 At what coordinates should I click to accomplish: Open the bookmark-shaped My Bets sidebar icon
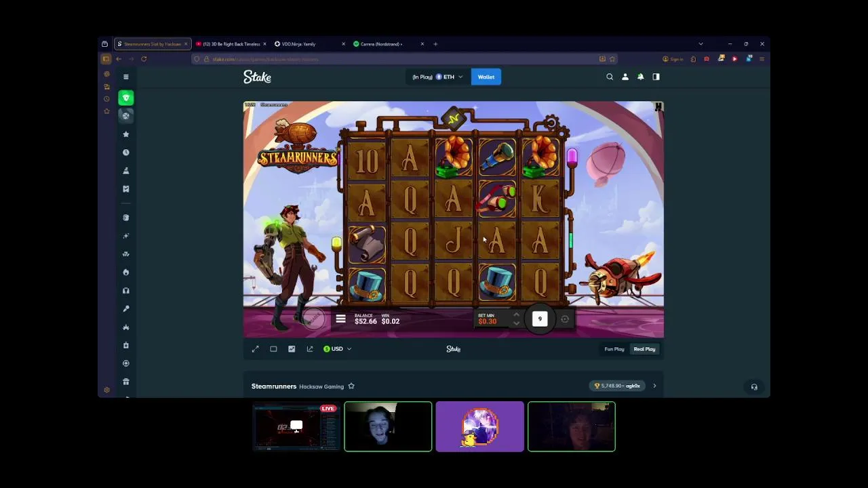pyautogui.click(x=125, y=189)
